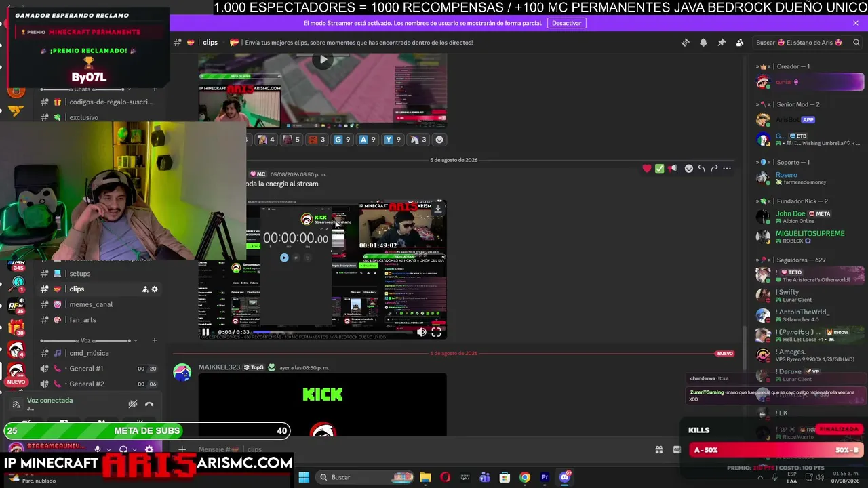
Task: Disconnect from voice call
Action: tap(149, 404)
